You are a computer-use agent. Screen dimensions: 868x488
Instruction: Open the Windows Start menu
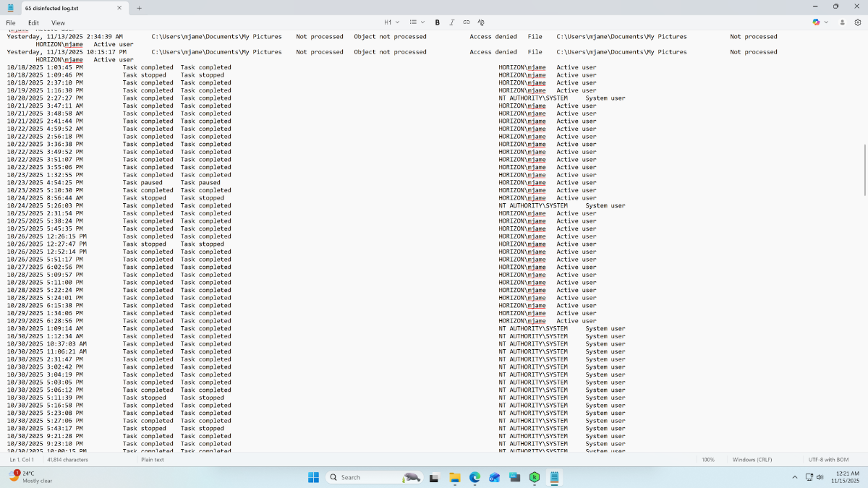314,477
